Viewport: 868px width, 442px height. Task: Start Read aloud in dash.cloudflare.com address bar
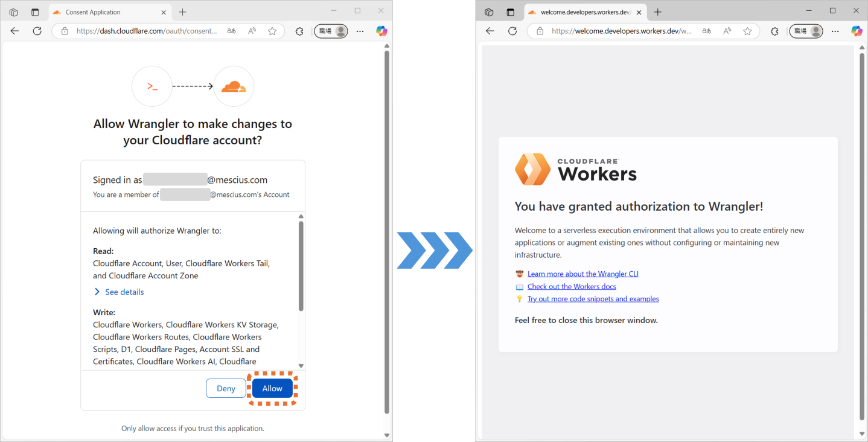point(252,31)
